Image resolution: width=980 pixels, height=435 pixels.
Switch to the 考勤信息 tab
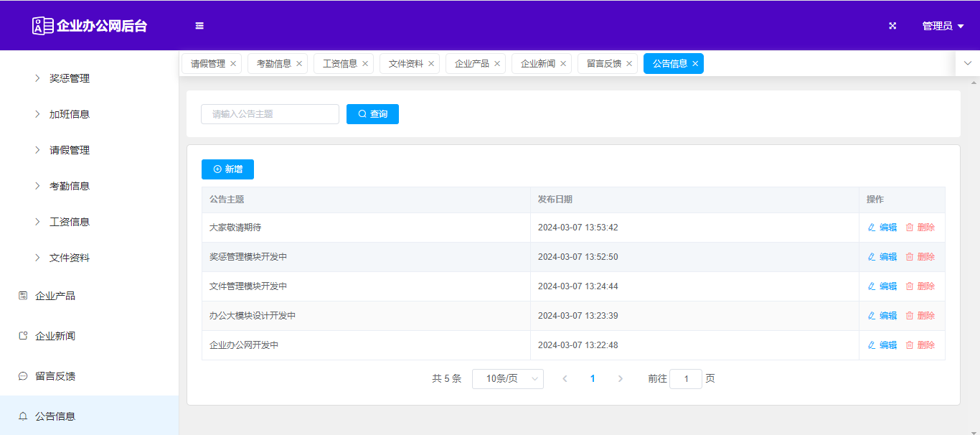tap(273, 64)
